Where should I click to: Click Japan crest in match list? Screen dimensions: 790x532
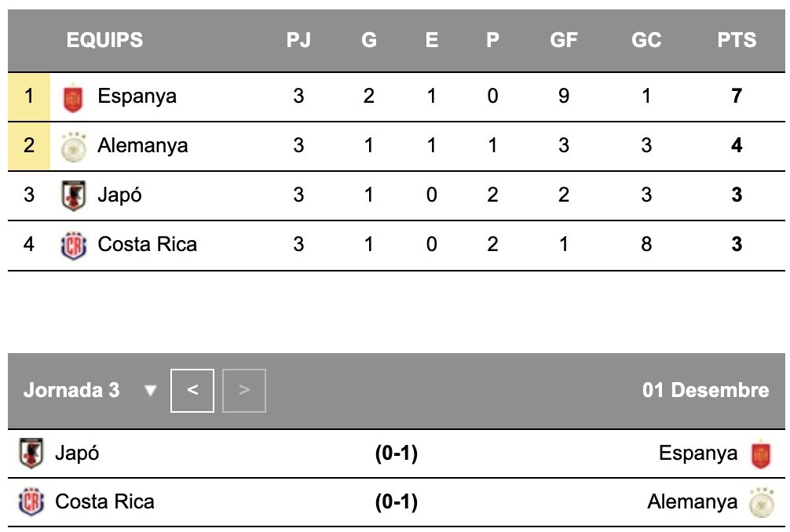[x=31, y=454]
